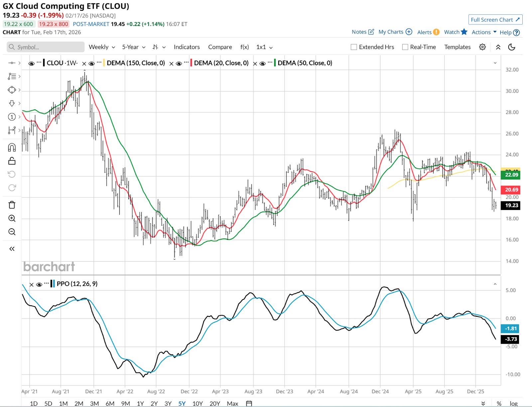Open the measure and projection tool

point(12,130)
